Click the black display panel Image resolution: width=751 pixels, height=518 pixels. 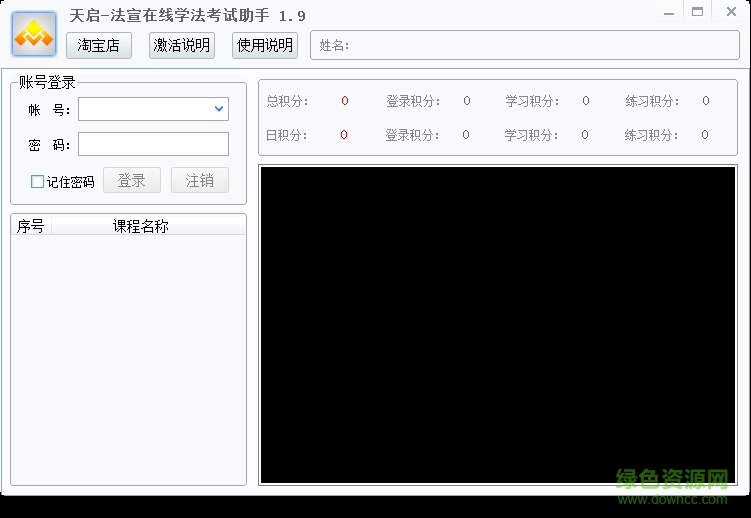click(x=497, y=325)
